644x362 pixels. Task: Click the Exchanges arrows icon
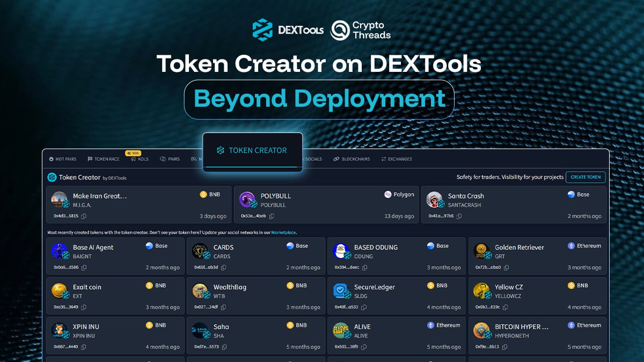(x=384, y=159)
